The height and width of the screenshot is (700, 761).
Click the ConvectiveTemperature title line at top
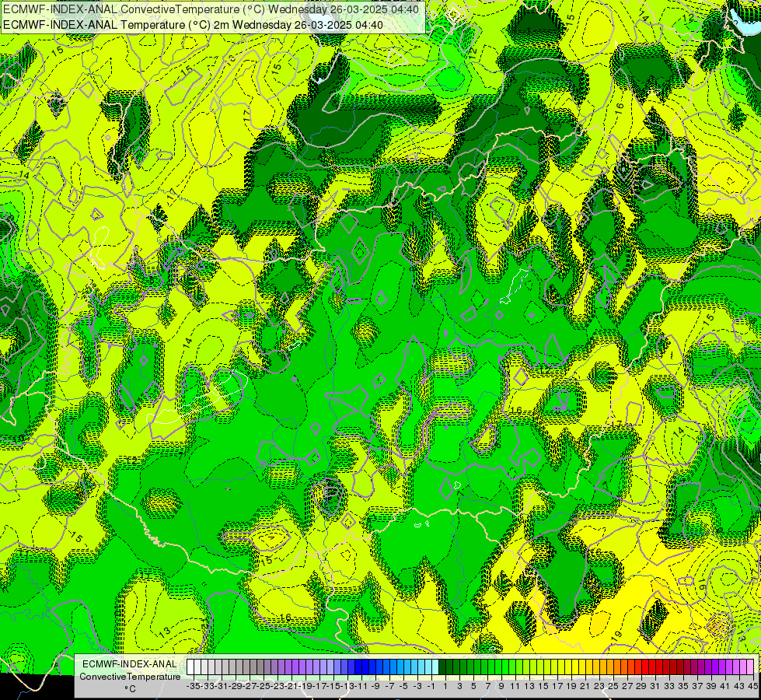click(211, 9)
